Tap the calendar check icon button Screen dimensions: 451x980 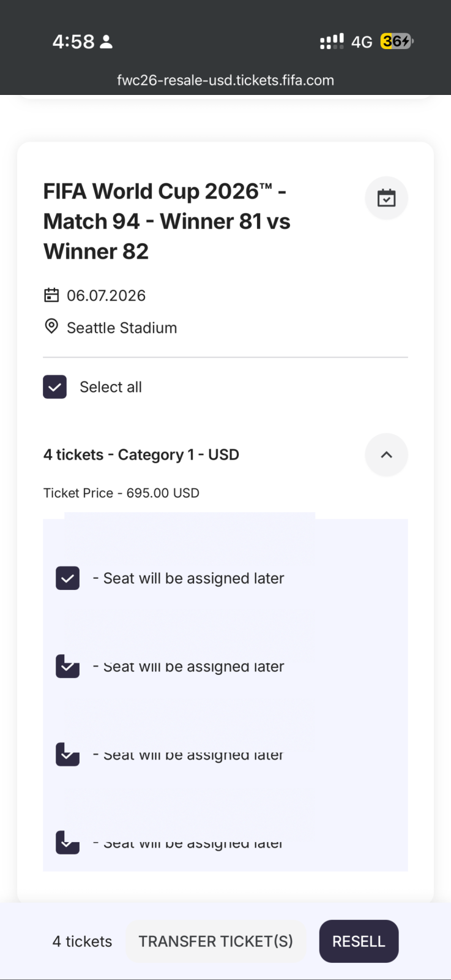(386, 198)
